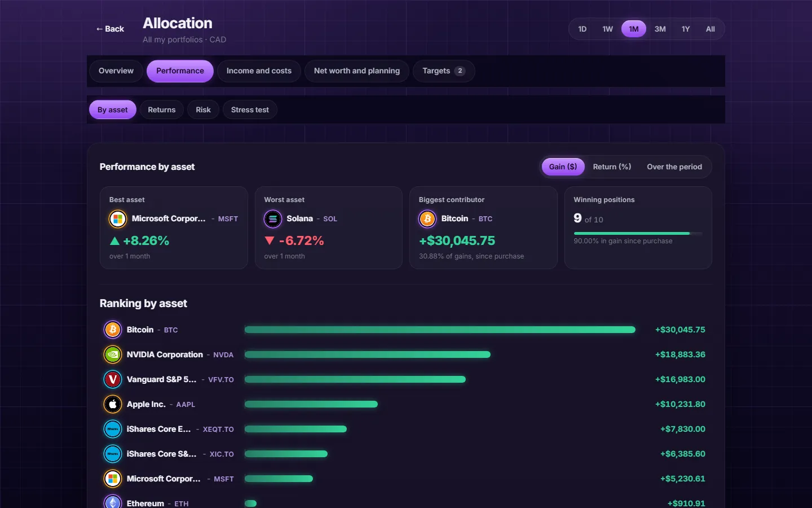The image size is (812, 508).
Task: Click the iShares XEQT.TO logo icon
Action: (x=113, y=429)
